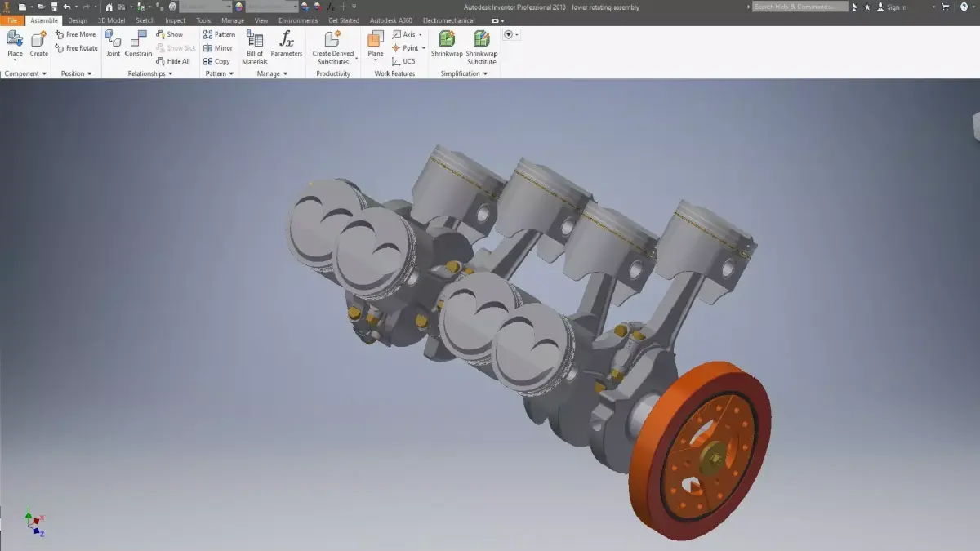The image size is (980, 551).
Task: Switch to the Electromechanical tab
Action: (x=448, y=20)
